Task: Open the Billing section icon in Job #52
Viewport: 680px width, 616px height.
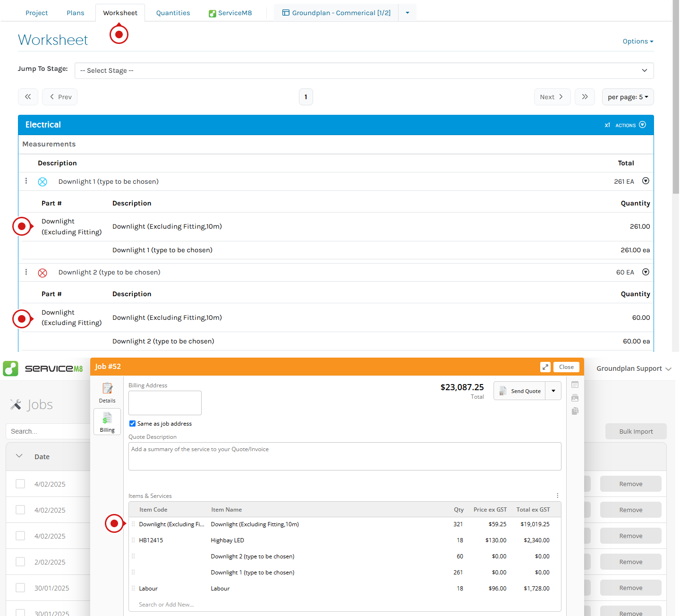Action: (107, 422)
